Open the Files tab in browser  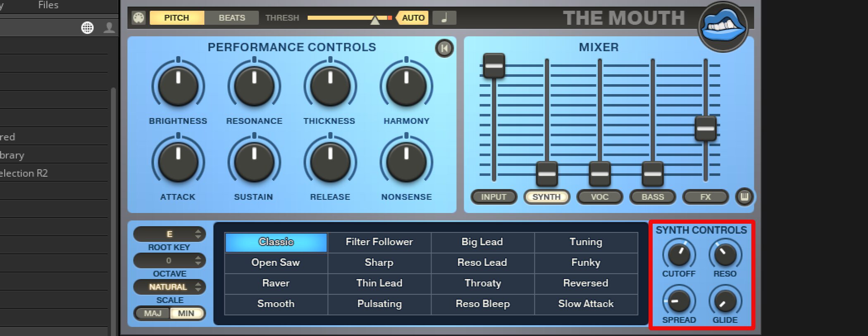(x=48, y=5)
